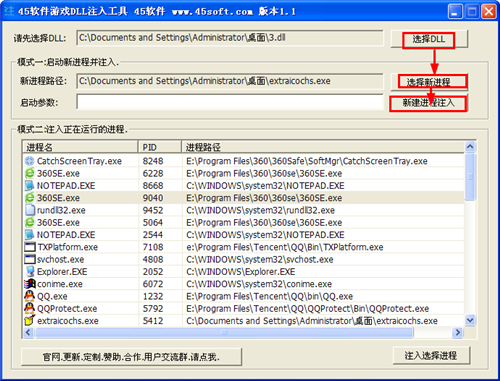
Task: Click the 选择DLL button
Action: click(429, 39)
